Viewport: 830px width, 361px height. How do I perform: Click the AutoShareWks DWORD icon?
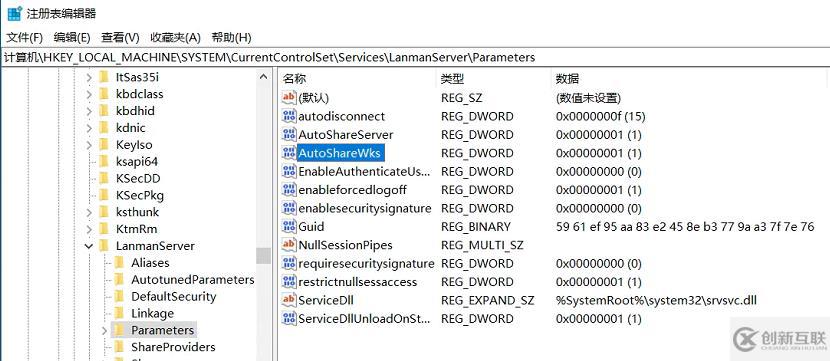(x=289, y=153)
